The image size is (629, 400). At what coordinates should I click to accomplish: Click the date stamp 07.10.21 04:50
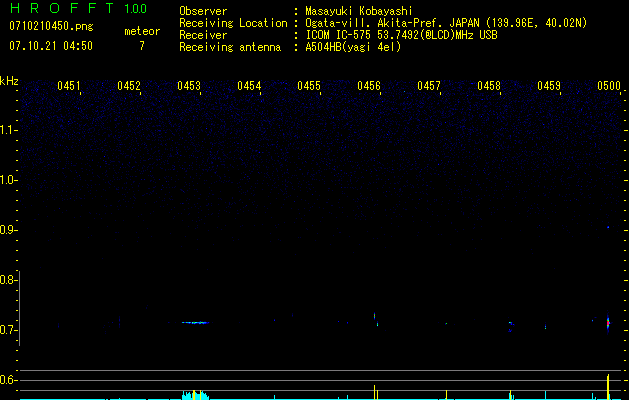click(x=51, y=46)
